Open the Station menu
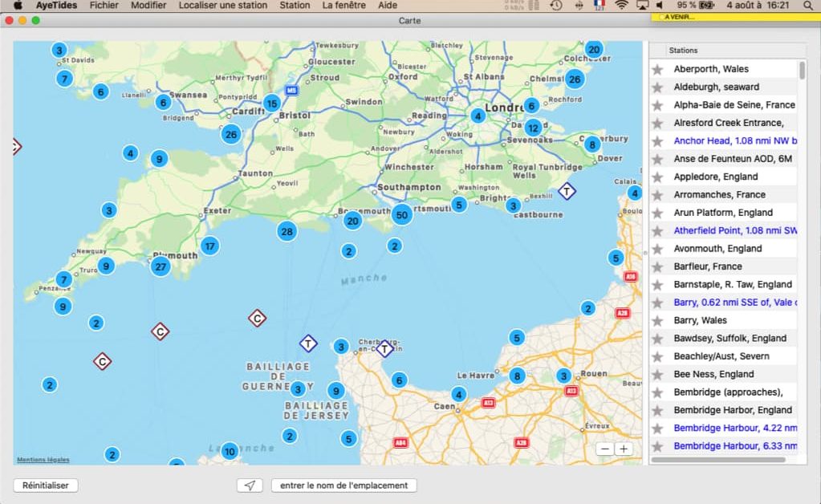 click(295, 6)
